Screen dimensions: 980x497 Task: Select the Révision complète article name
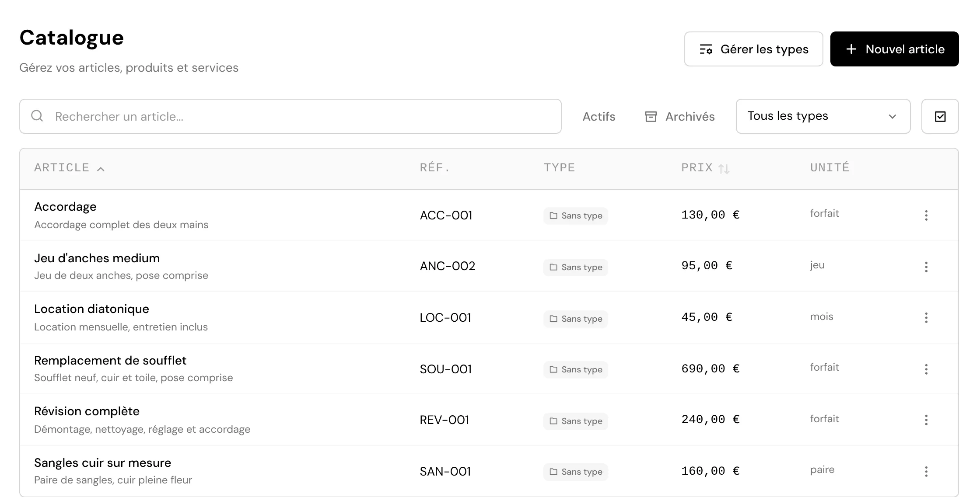[x=87, y=411]
